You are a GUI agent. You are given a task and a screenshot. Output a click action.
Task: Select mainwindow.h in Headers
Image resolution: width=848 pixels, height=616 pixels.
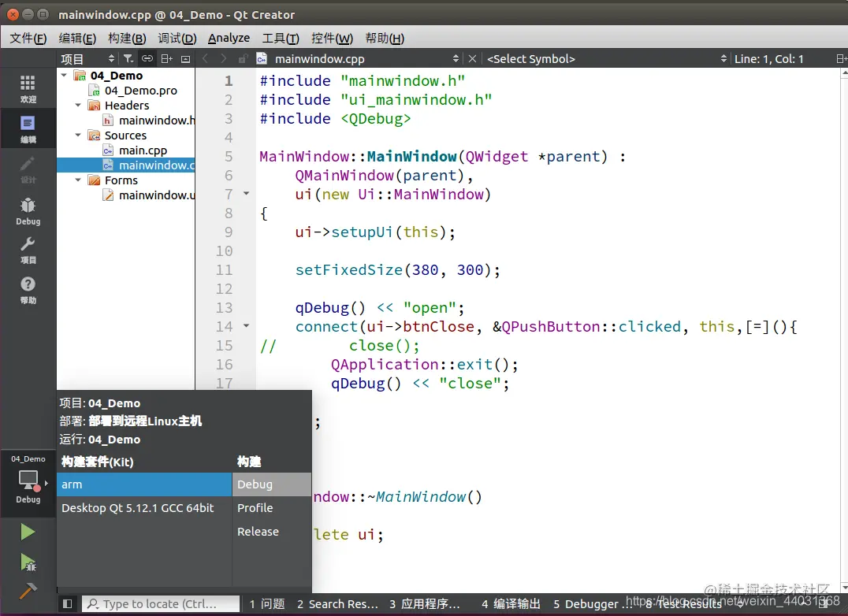tap(157, 121)
